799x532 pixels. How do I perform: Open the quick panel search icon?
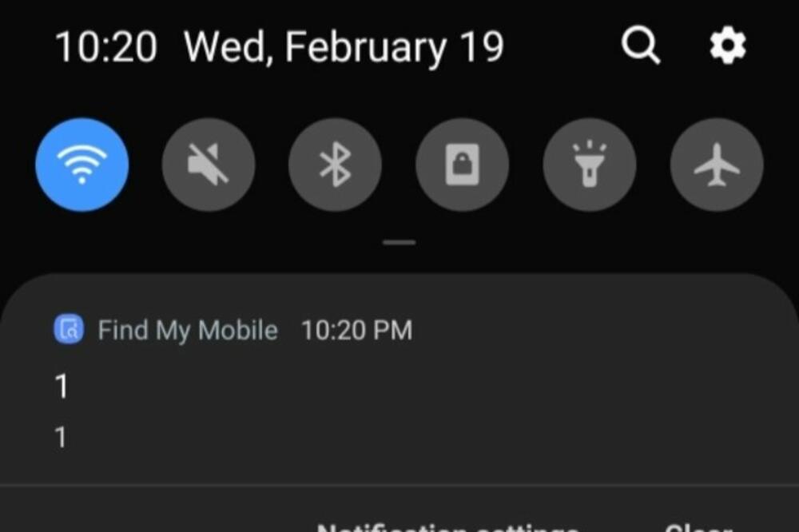tap(641, 46)
